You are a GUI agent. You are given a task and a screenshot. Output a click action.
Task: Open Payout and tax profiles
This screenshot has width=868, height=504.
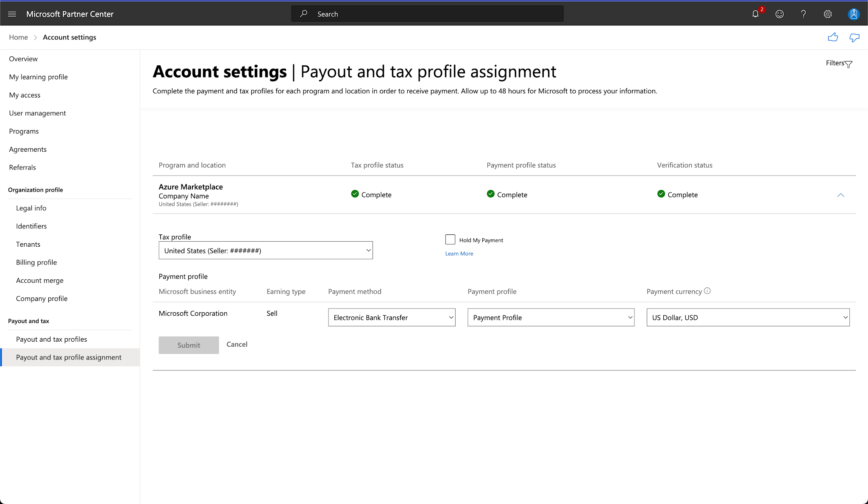(52, 340)
